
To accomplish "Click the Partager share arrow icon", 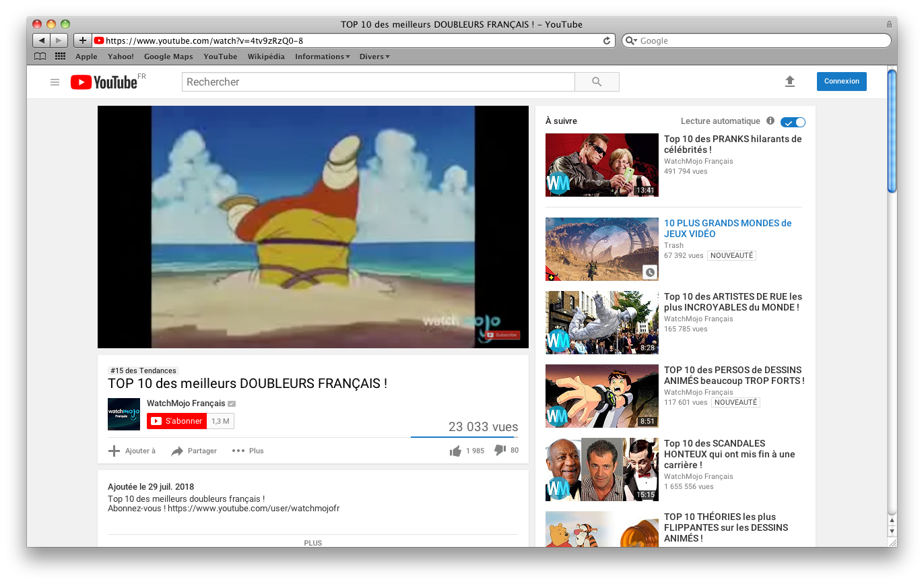I will click(x=177, y=451).
